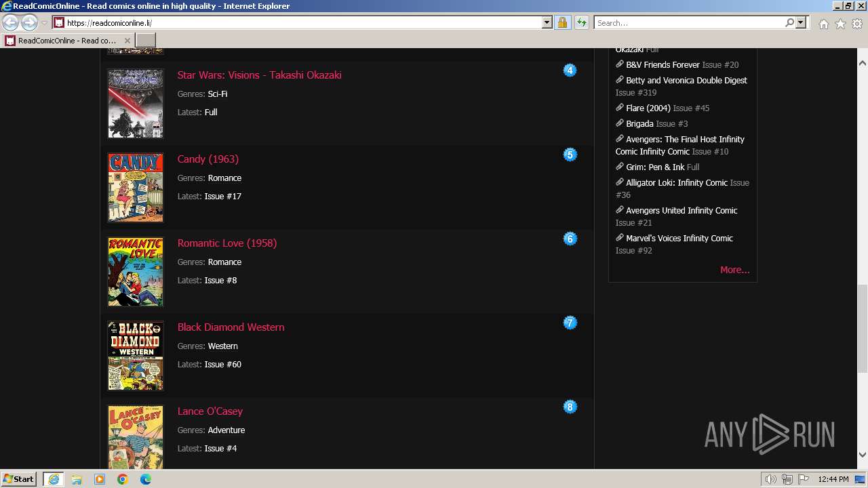868x488 pixels.
Task: Open Black Diamond Western link
Action: tap(231, 327)
